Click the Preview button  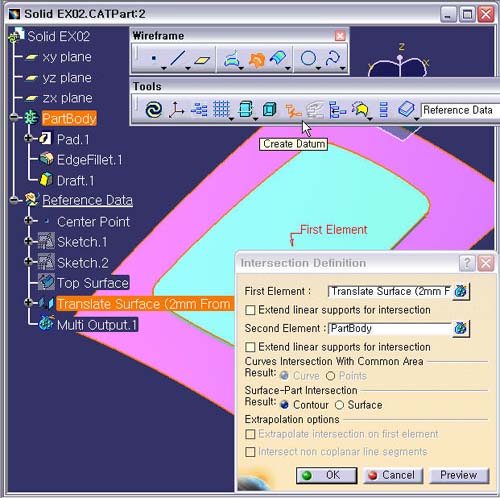459,475
